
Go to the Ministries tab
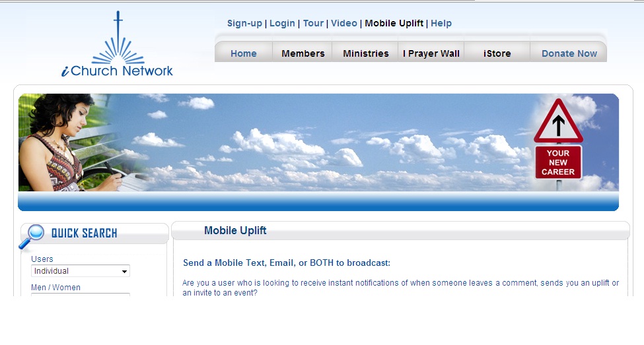(365, 53)
